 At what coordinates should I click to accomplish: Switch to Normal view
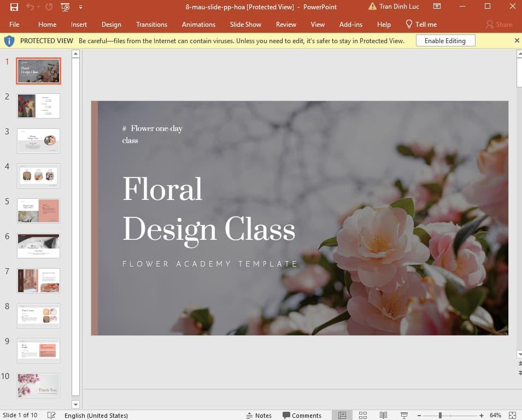pyautogui.click(x=343, y=415)
